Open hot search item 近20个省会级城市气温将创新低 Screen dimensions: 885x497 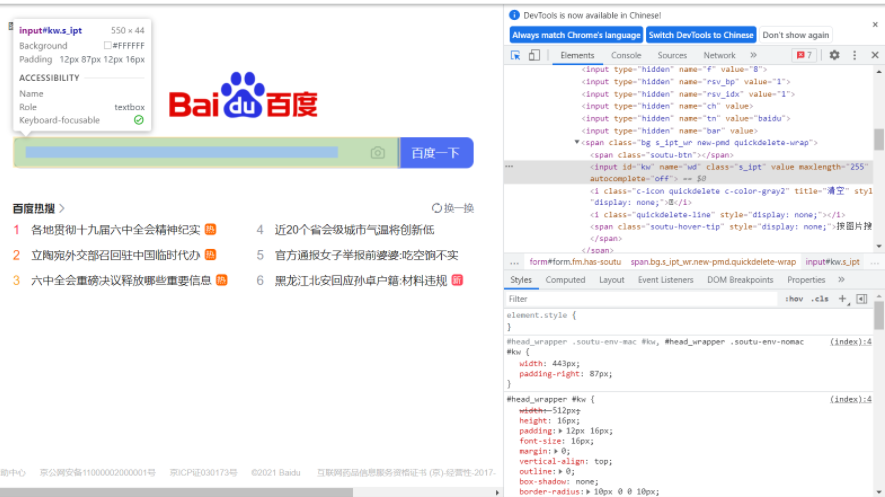coord(354,230)
